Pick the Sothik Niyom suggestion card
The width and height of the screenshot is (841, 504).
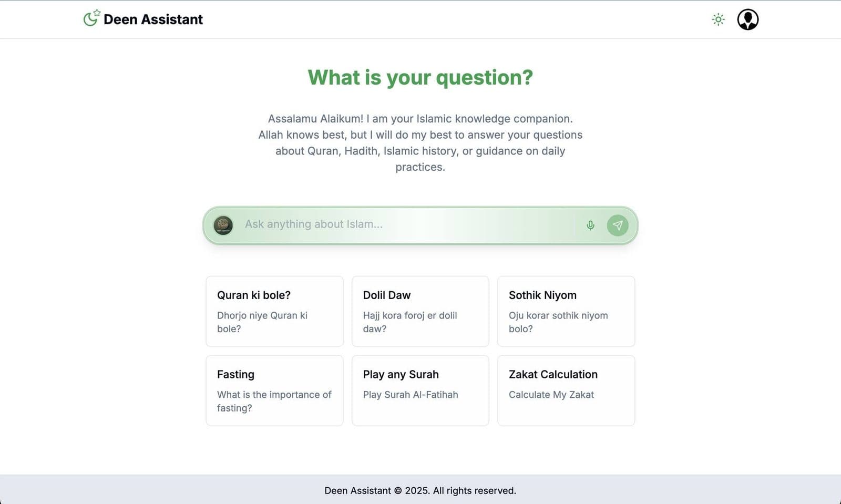tap(566, 311)
